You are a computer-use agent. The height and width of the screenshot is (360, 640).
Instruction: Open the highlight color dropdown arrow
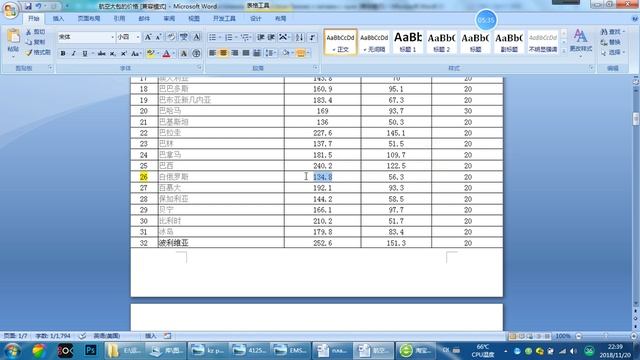coord(158,53)
